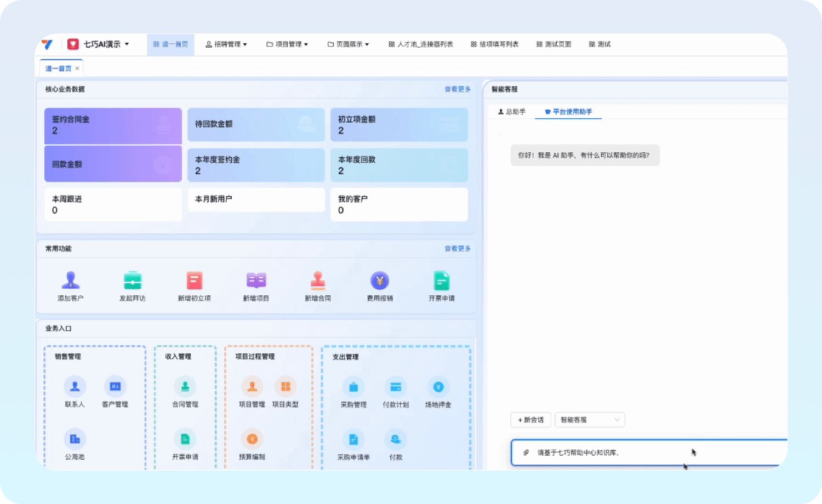Click the 添加客户 icon

click(x=70, y=280)
